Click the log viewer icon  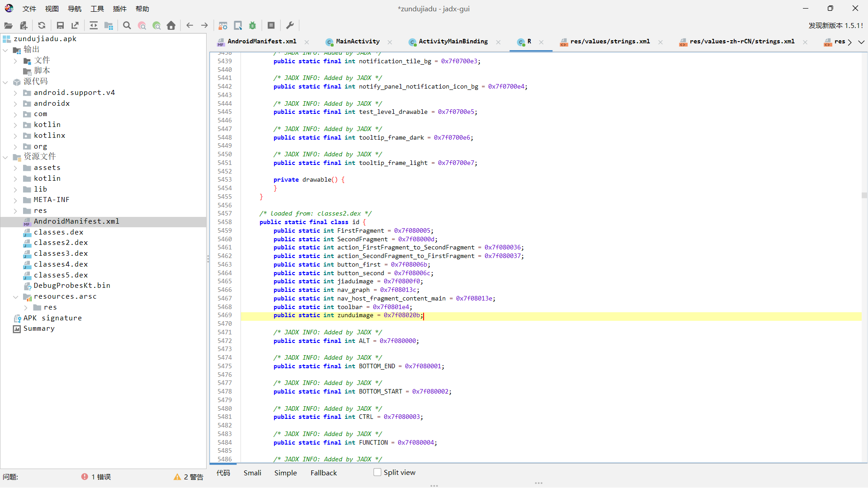coord(271,26)
